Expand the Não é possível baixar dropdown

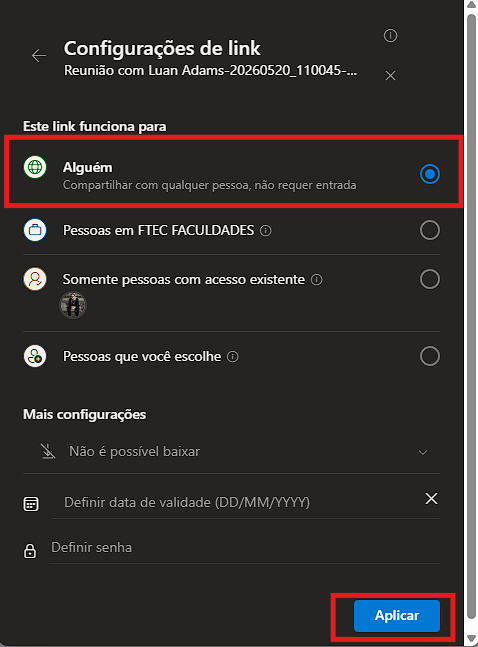click(x=231, y=452)
